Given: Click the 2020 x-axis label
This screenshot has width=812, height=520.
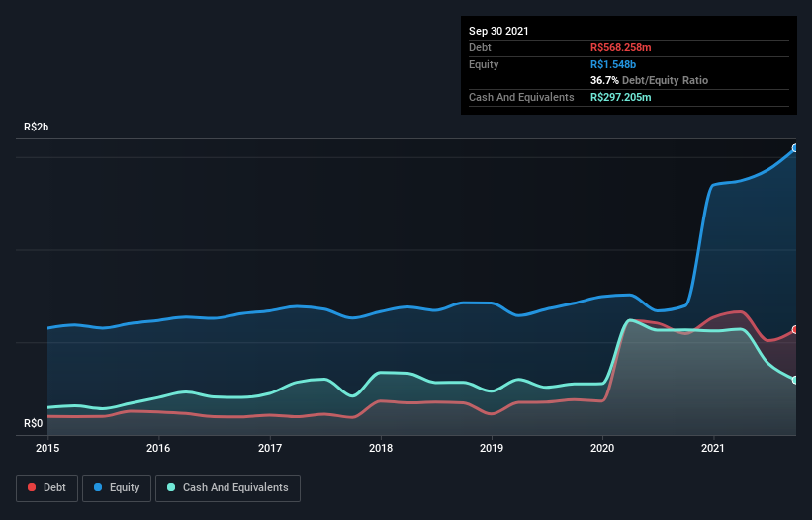Looking at the screenshot, I should pyautogui.click(x=602, y=448).
